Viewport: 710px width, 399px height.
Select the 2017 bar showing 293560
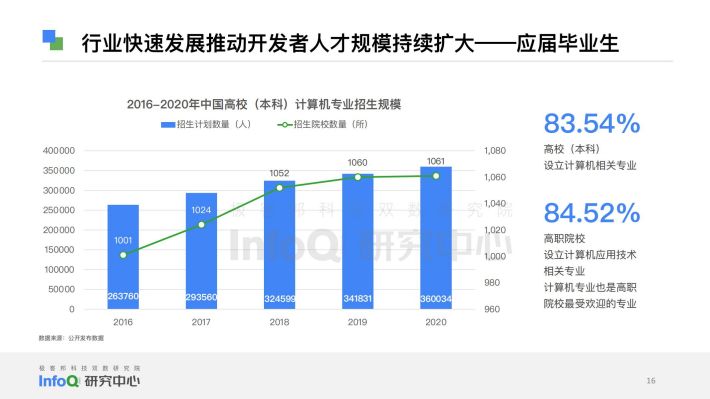click(201, 251)
